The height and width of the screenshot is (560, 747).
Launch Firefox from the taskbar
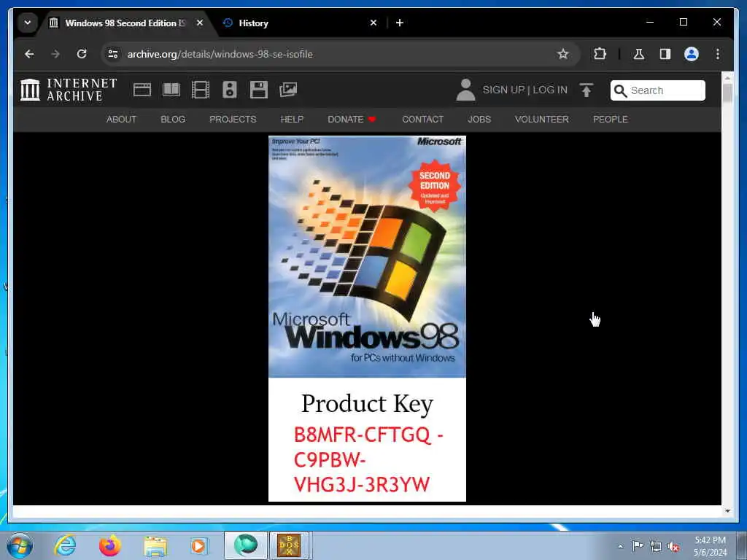pyautogui.click(x=110, y=545)
